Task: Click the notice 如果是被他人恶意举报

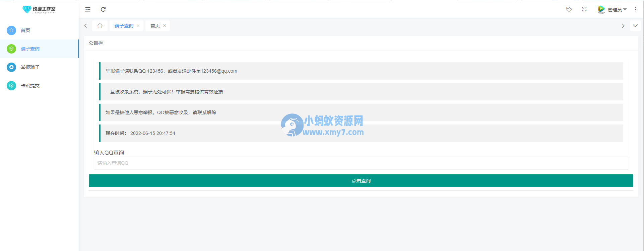Action: 361,112
